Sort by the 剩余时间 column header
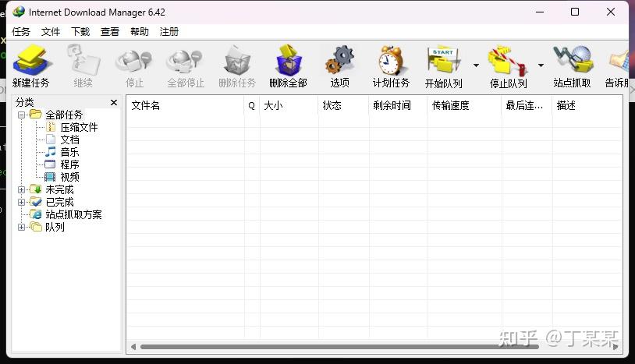Screen dimensions: 635x364 (x=398, y=105)
